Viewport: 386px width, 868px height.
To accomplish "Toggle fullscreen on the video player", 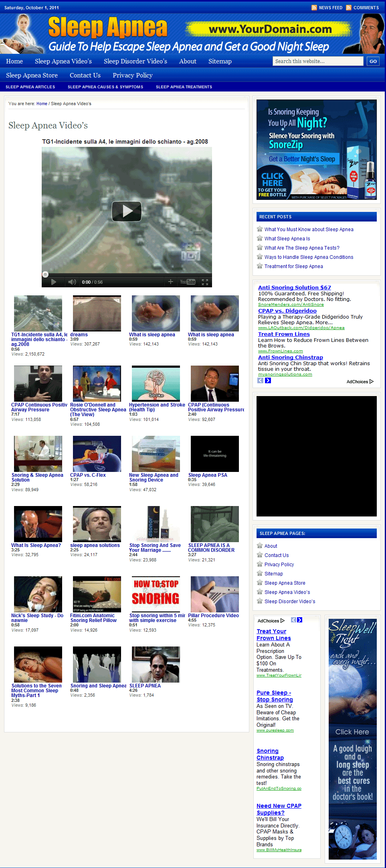I will 205,282.
